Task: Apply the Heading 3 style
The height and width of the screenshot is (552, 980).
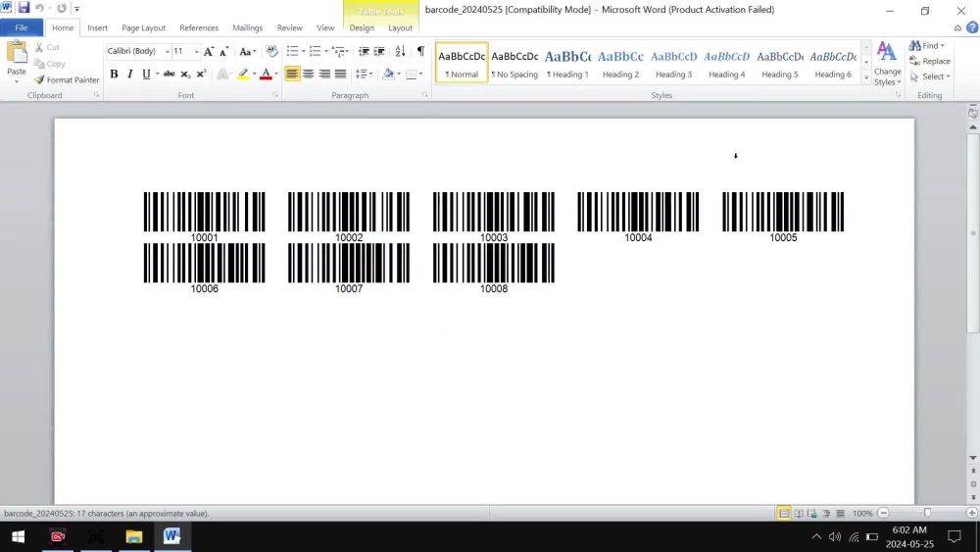Action: 674,63
